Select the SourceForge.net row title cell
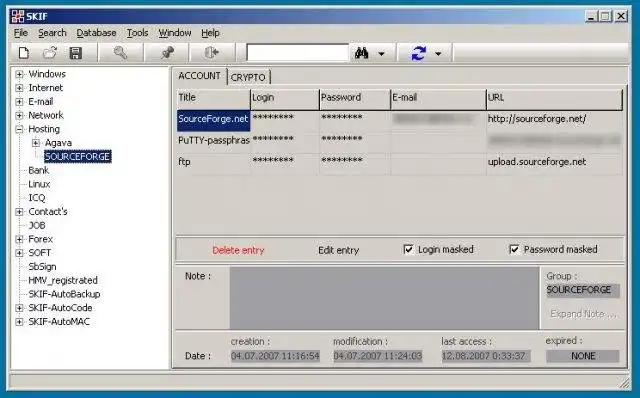The image size is (640, 398). (213, 121)
